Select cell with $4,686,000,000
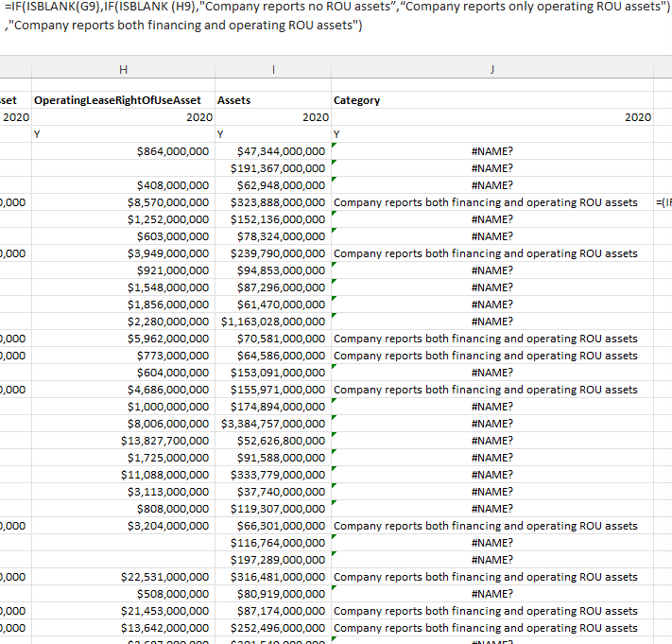 tap(124, 390)
